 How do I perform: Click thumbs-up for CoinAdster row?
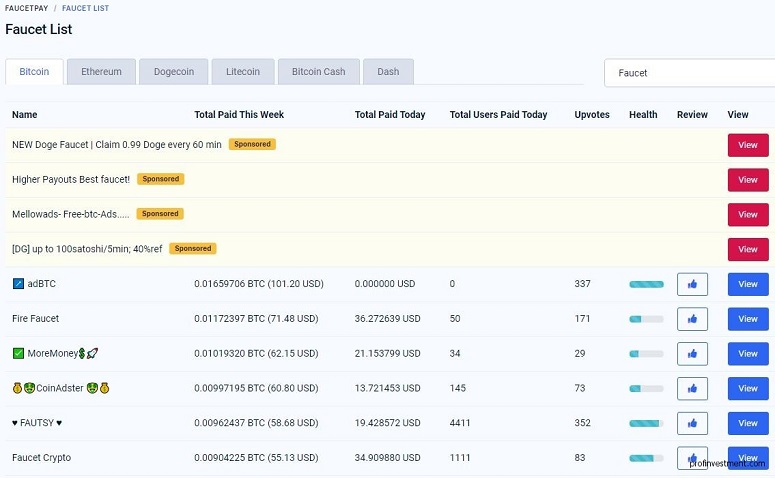[x=692, y=389]
